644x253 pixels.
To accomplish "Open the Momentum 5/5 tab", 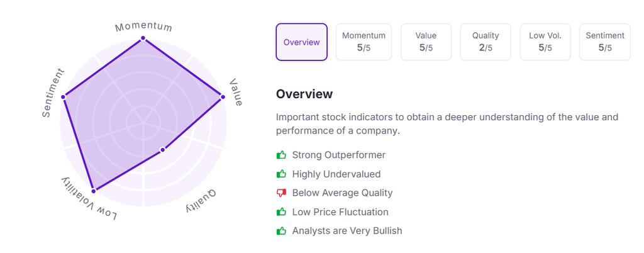I will point(364,42).
